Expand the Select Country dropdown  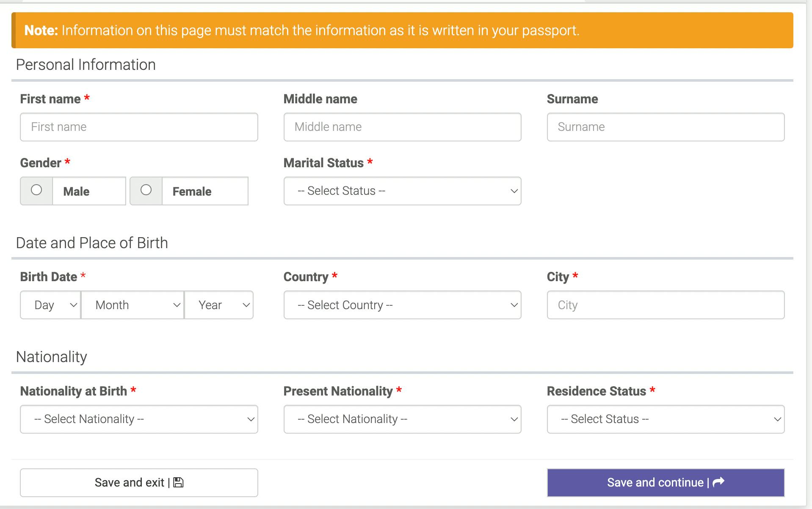coord(402,305)
